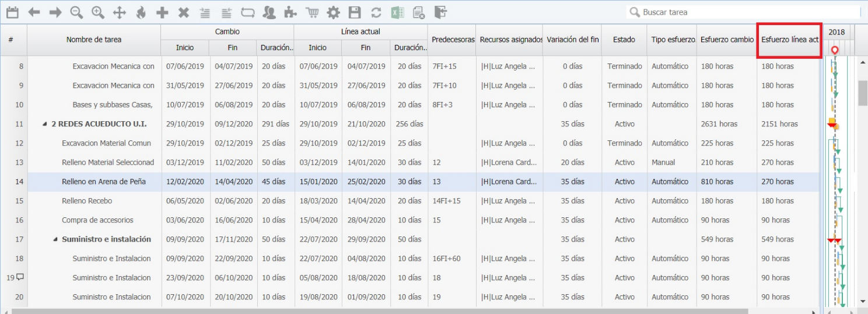Select task Excavacion Material Comun
Screen dimensions: 868x314
click(106, 143)
